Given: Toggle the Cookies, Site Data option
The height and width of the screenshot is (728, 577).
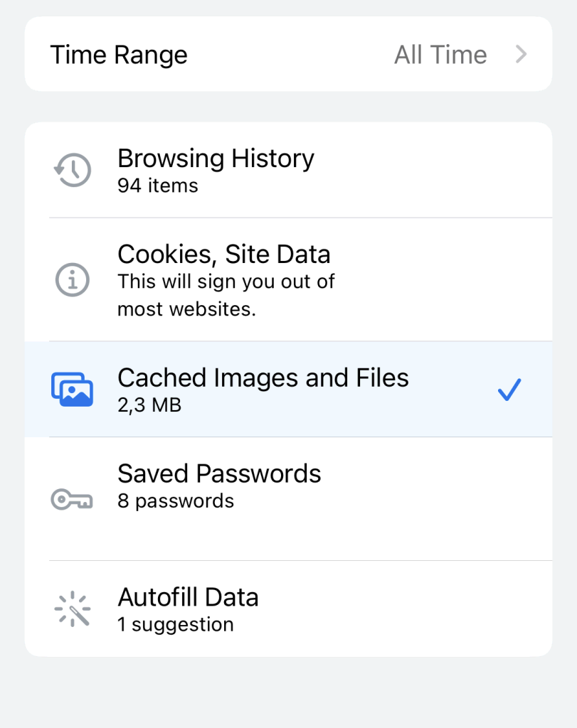Looking at the screenshot, I should click(x=224, y=255).
